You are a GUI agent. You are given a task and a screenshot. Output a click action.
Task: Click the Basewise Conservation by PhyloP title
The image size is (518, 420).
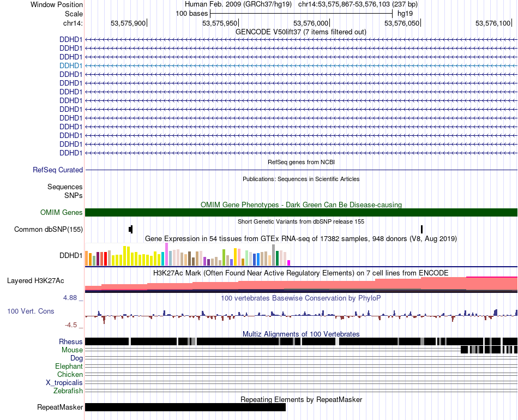tap(301, 298)
